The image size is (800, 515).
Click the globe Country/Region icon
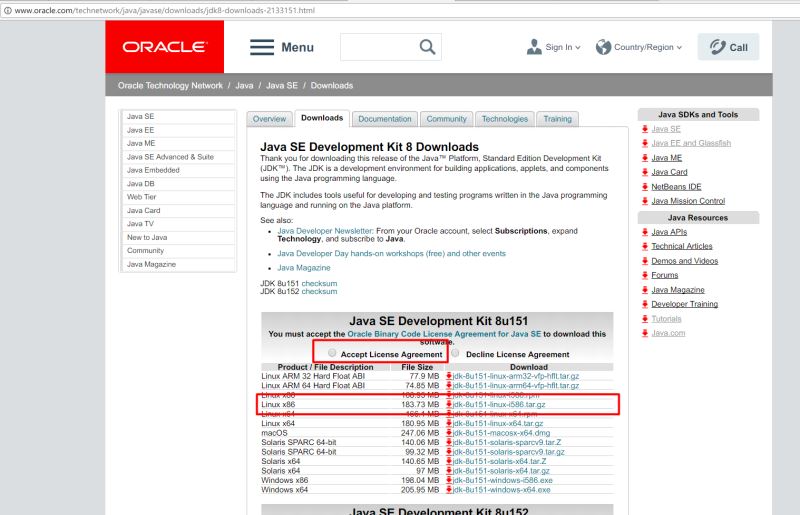click(603, 47)
